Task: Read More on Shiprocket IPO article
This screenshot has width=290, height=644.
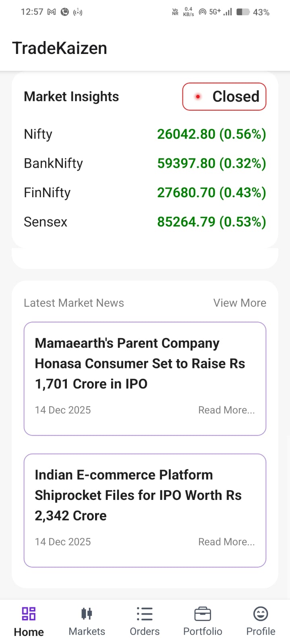Action: point(226,542)
